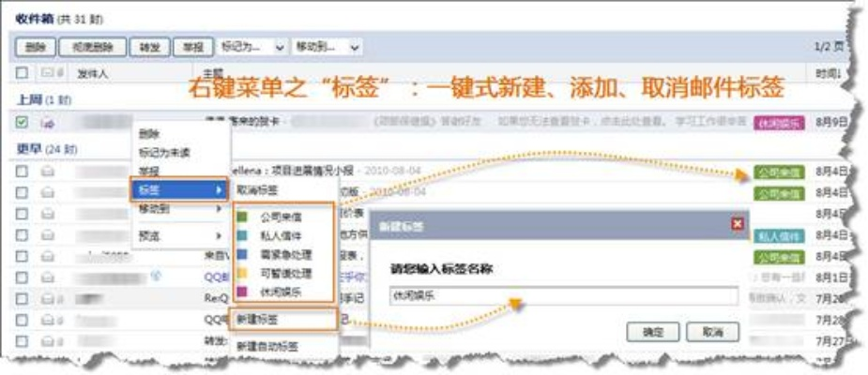Click 取消 in the new label dialog
The height and width of the screenshot is (375, 868).
[x=712, y=332]
